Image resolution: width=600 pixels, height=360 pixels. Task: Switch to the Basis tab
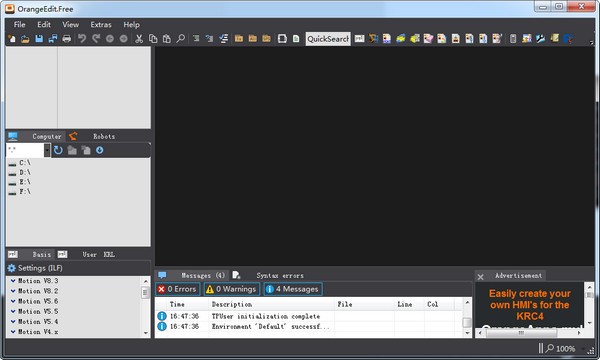pyautogui.click(x=41, y=255)
